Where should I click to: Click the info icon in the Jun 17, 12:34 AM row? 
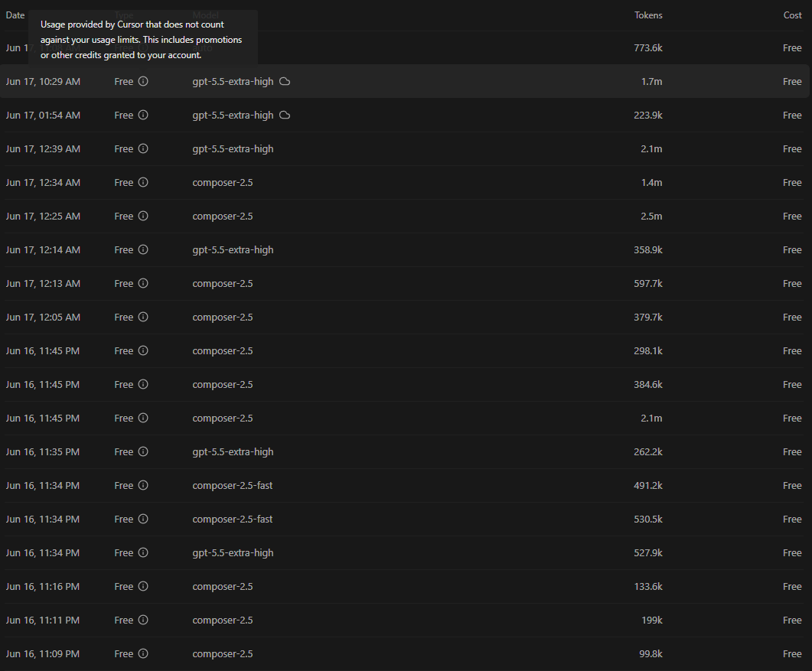[x=143, y=182]
